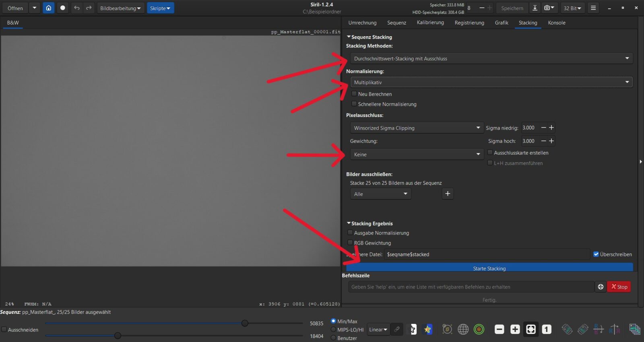Select the MIPS-LO/HI radio button

(333, 330)
